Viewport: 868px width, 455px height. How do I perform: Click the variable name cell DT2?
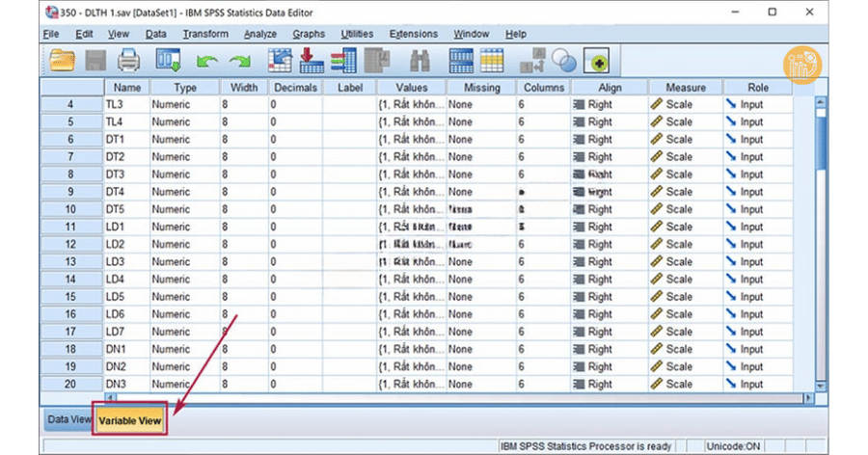(126, 157)
